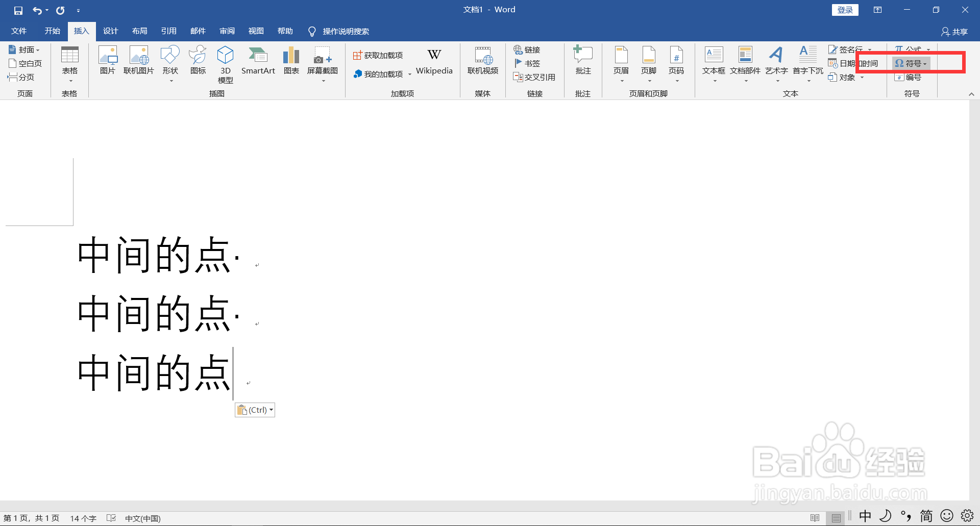This screenshot has width=980, height=526.
Task: Insert a 文本框 text box
Action: (714, 64)
